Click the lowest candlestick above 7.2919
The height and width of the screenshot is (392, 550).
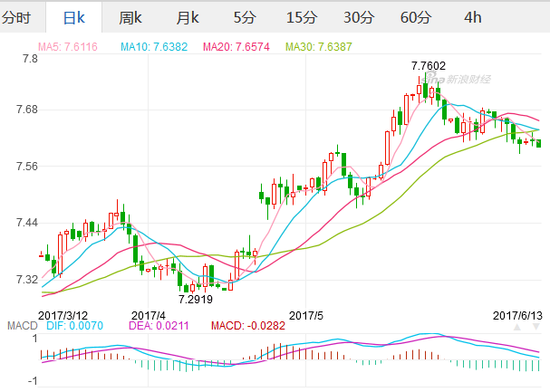(x=192, y=288)
